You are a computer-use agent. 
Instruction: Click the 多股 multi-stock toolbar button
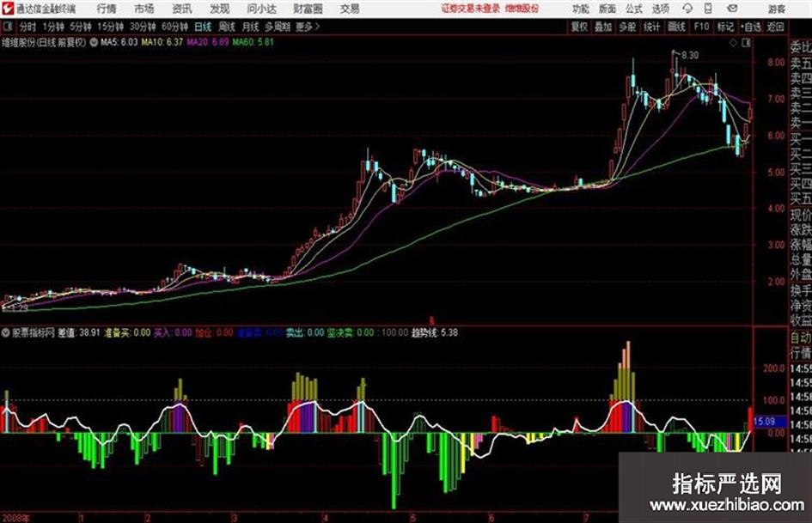point(627,27)
